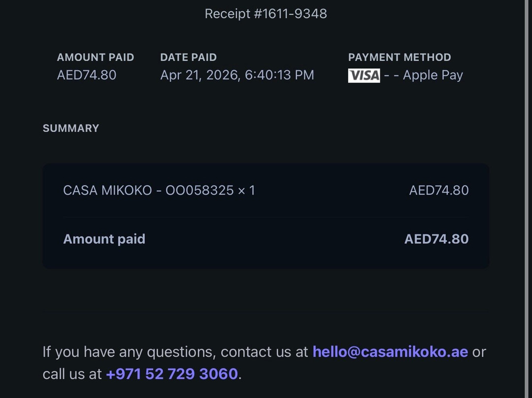Open the hello@casamikoko.ae email link
The image size is (532, 398).
tap(390, 352)
